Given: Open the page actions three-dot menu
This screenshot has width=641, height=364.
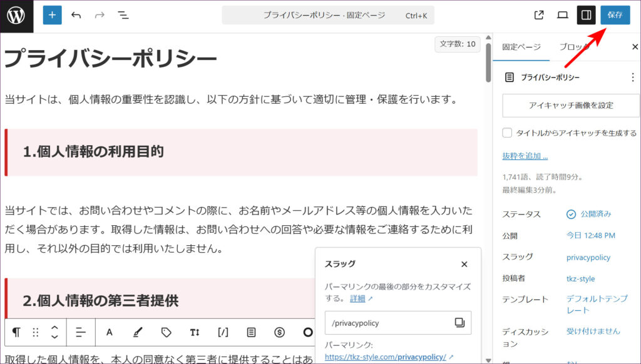Looking at the screenshot, I should pyautogui.click(x=632, y=78).
